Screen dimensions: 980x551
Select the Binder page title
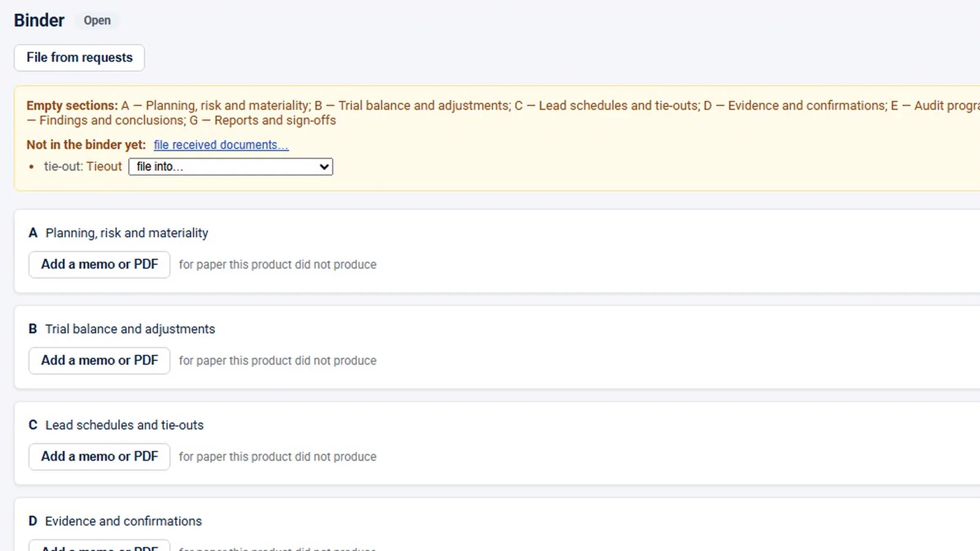point(39,20)
